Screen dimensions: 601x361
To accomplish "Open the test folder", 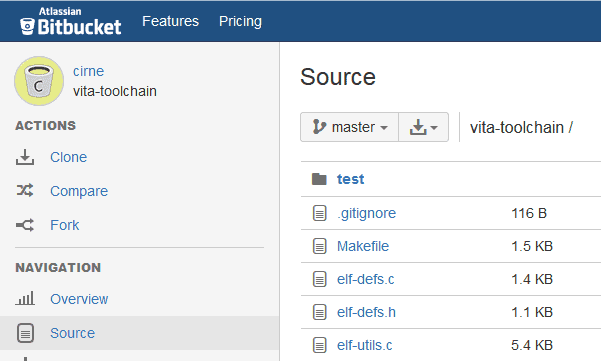I will (350, 179).
